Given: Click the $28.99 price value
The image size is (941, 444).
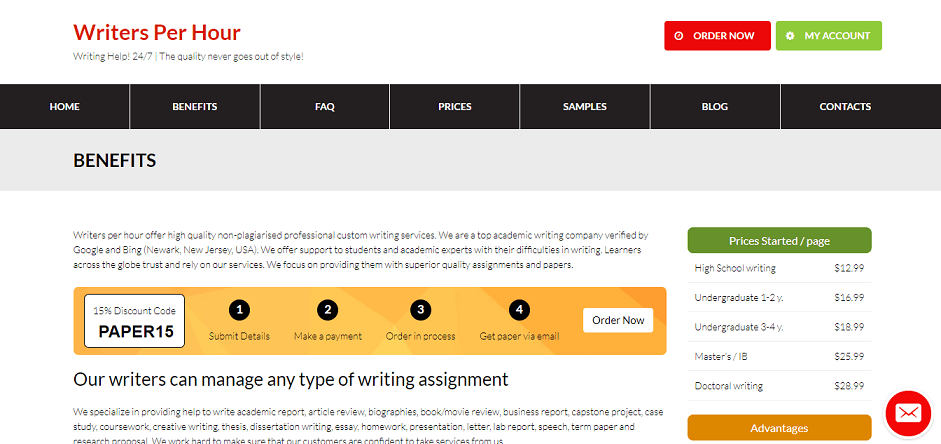Looking at the screenshot, I should 849,386.
